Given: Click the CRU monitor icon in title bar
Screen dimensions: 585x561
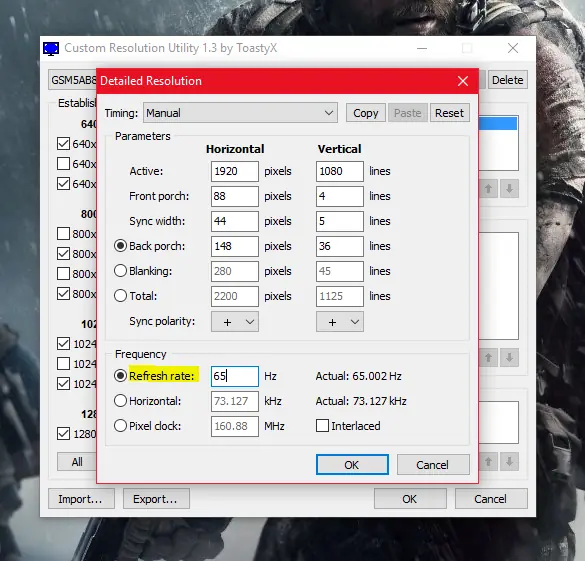Looking at the screenshot, I should pyautogui.click(x=51, y=48).
